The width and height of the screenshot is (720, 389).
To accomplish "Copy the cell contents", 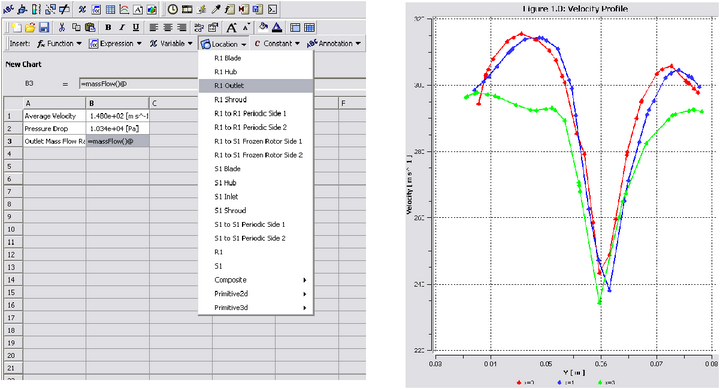I will (x=76, y=28).
